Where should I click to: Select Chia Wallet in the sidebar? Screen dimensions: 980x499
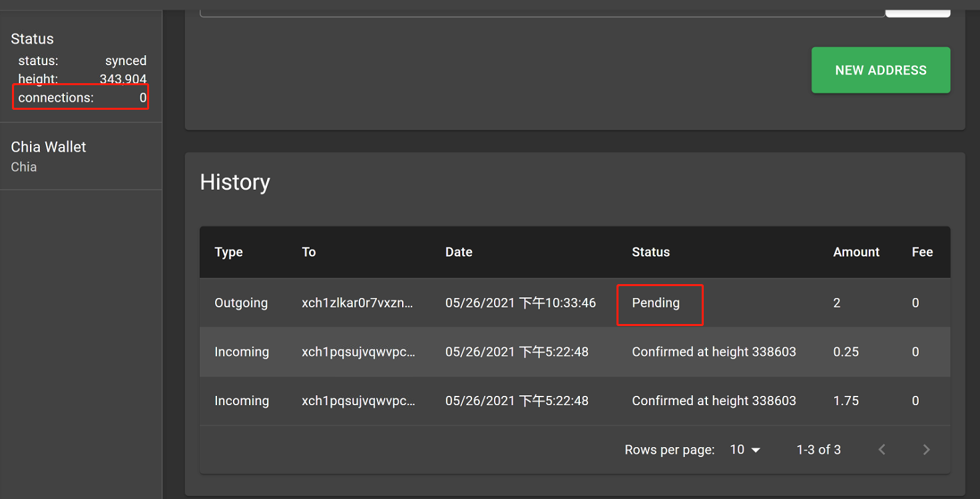coord(81,156)
